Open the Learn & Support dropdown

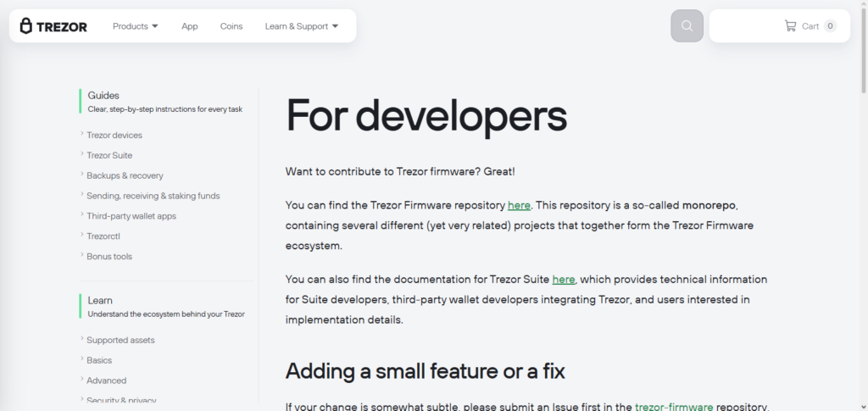tap(302, 26)
